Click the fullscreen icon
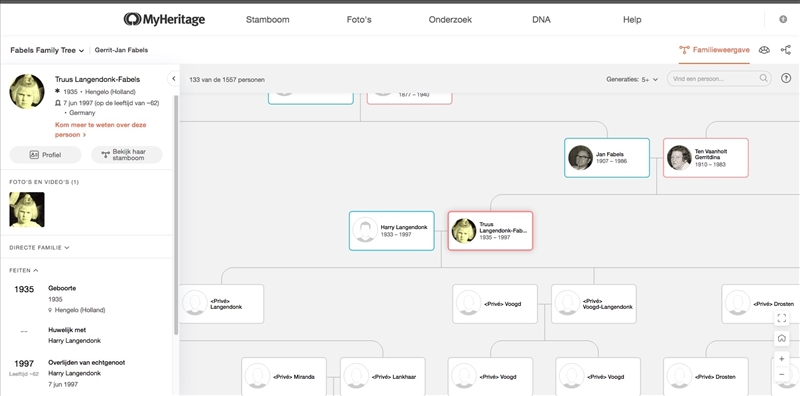Screen dimensions: 800x396 (x=781, y=318)
